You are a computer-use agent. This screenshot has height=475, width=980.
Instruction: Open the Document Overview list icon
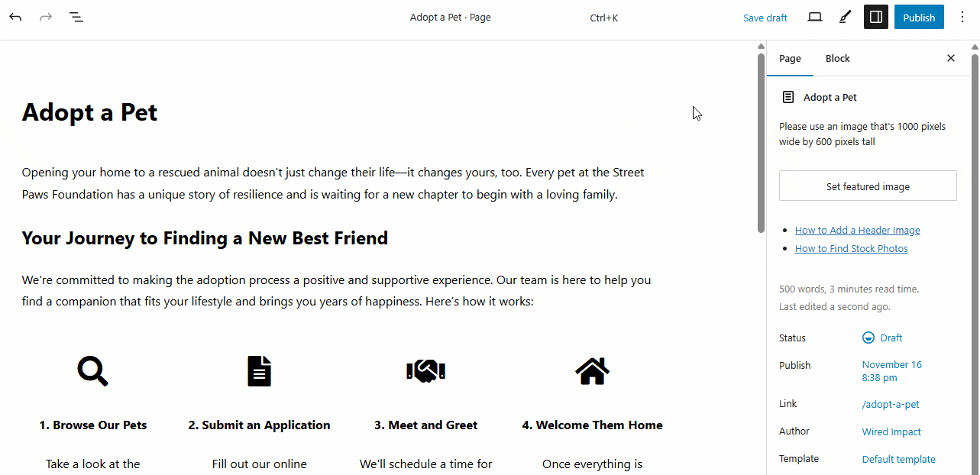[76, 17]
